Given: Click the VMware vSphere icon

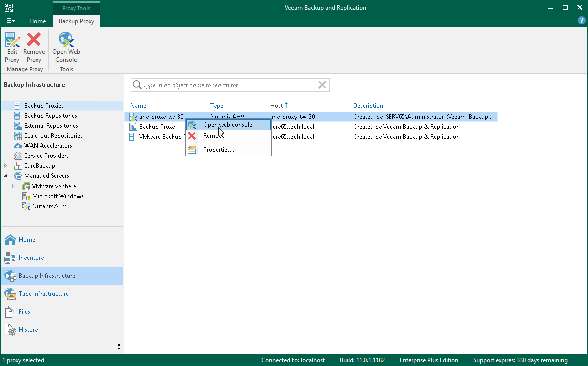Looking at the screenshot, I should [26, 186].
